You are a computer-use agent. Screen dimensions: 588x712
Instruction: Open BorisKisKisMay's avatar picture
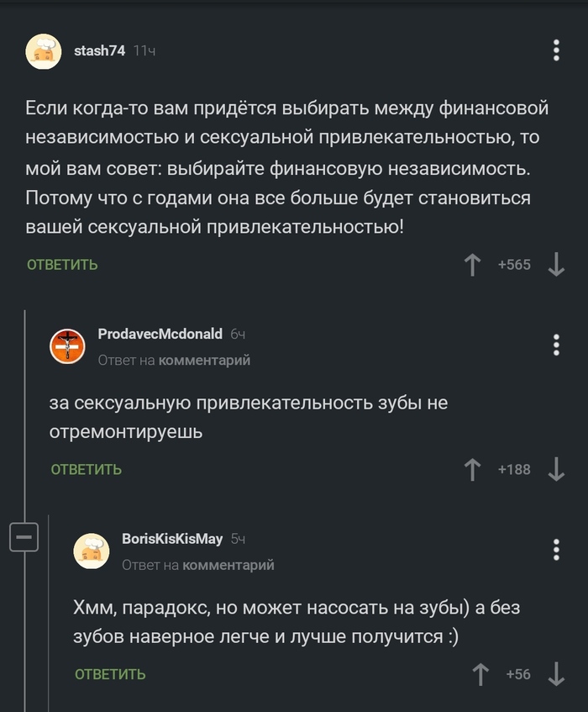coord(92,551)
